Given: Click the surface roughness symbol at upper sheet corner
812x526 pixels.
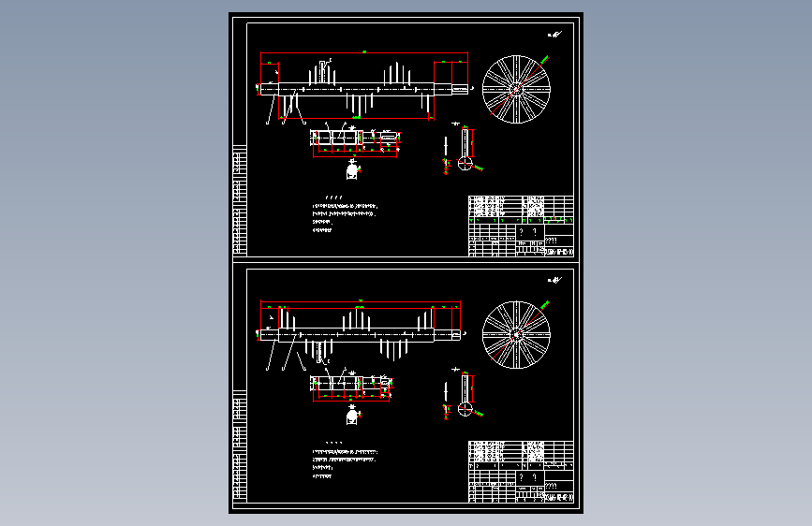Looking at the screenshot, I should pos(554,35).
